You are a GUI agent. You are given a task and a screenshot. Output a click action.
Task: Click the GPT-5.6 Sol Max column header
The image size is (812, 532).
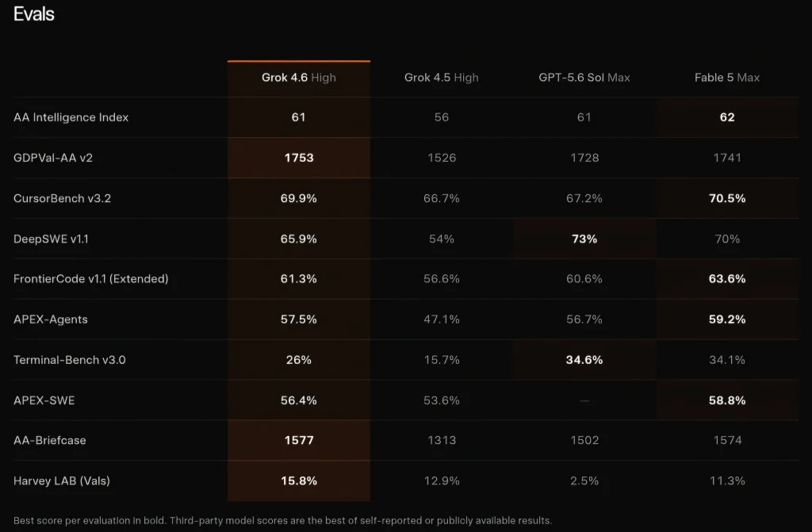click(584, 78)
